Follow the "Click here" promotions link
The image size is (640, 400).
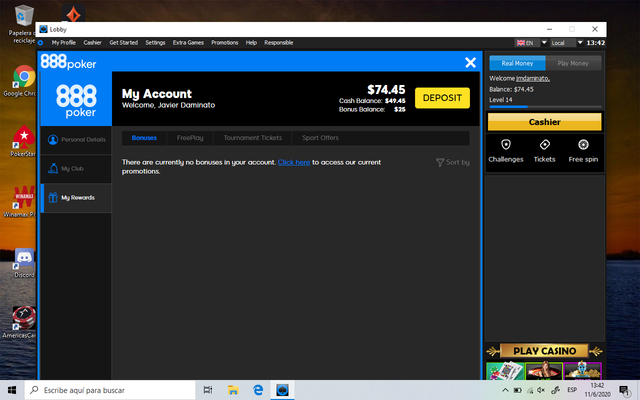click(x=294, y=162)
